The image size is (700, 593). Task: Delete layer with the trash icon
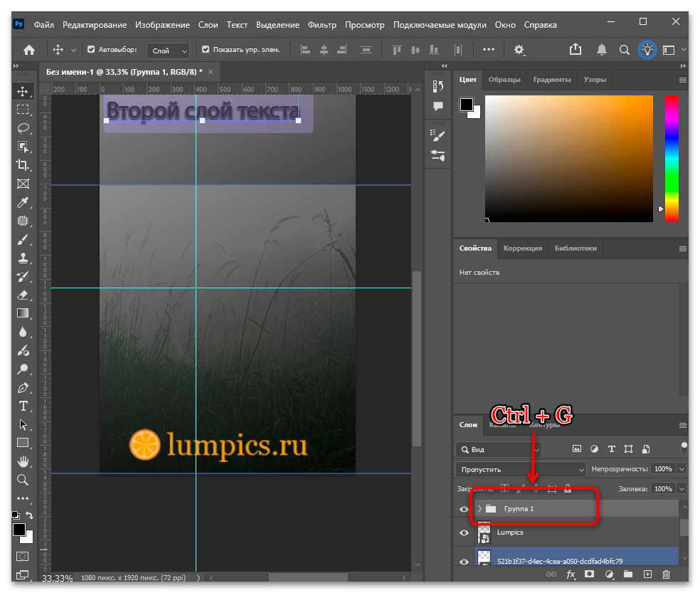pos(666,574)
